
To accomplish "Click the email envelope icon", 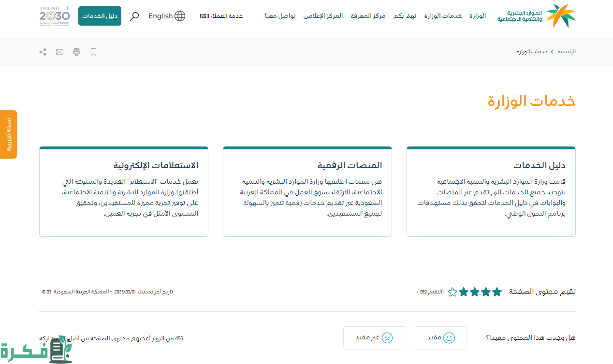I will [x=59, y=52].
